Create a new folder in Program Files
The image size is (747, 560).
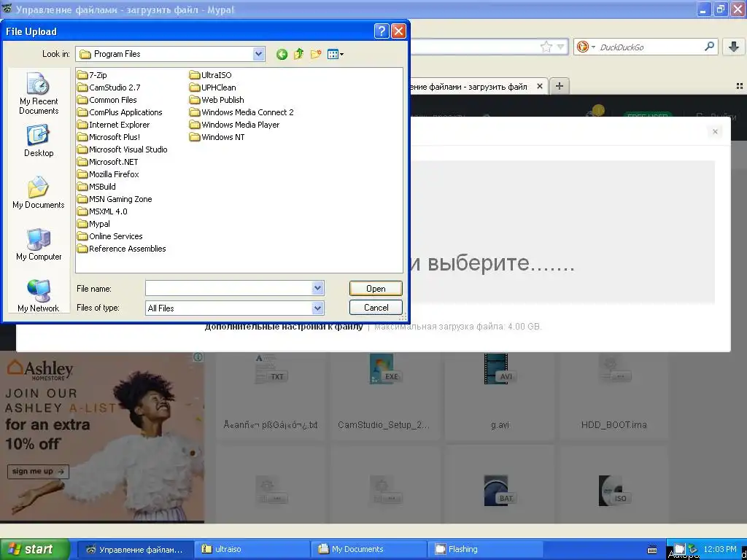tap(315, 54)
